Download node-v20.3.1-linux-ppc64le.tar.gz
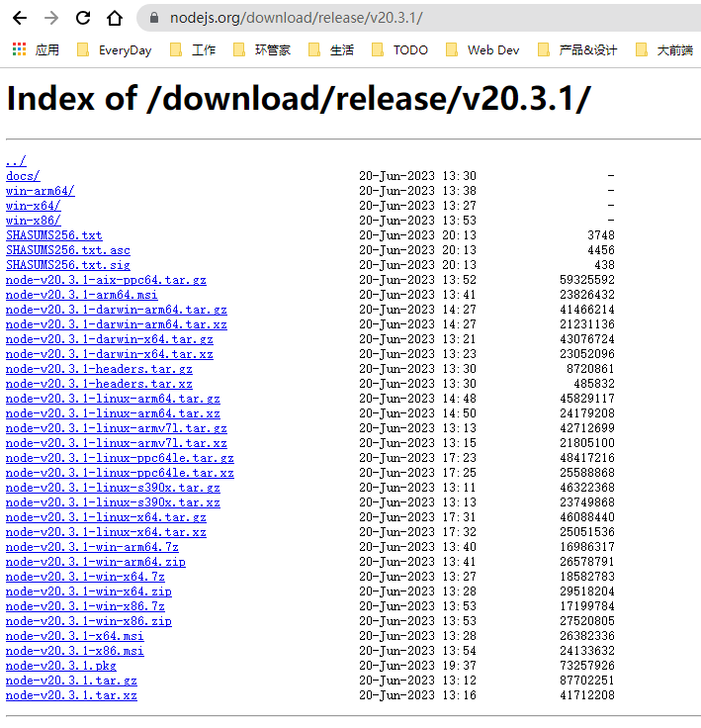Screen dimensions: 701x728 click(x=120, y=458)
